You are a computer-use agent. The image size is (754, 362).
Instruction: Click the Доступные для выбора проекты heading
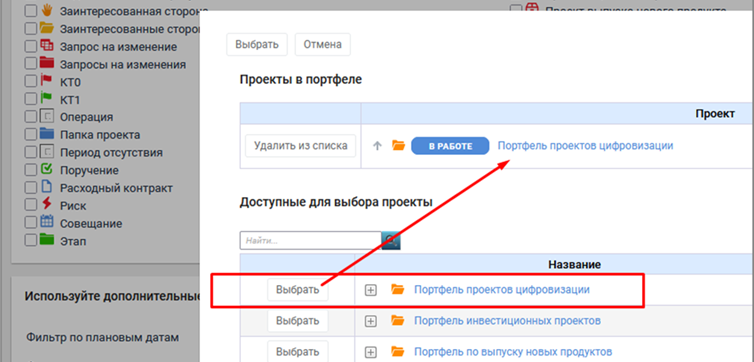(x=336, y=202)
